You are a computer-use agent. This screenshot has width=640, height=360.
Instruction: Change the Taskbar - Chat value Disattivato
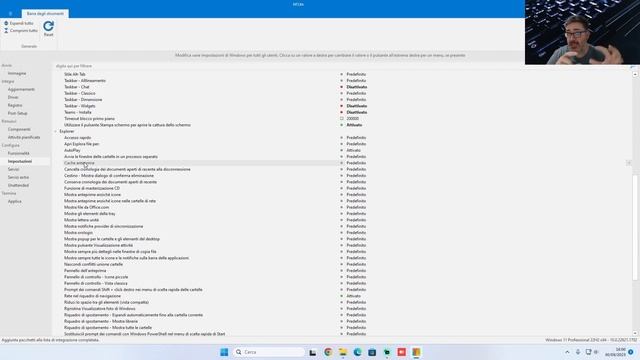click(357, 87)
